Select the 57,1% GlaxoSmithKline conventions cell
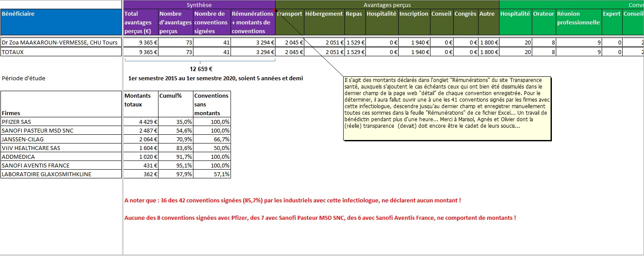The height and width of the screenshot is (256, 644). (x=212, y=174)
